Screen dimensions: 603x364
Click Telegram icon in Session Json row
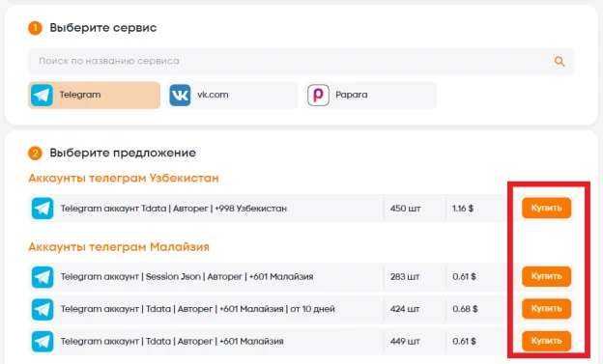[43, 277]
